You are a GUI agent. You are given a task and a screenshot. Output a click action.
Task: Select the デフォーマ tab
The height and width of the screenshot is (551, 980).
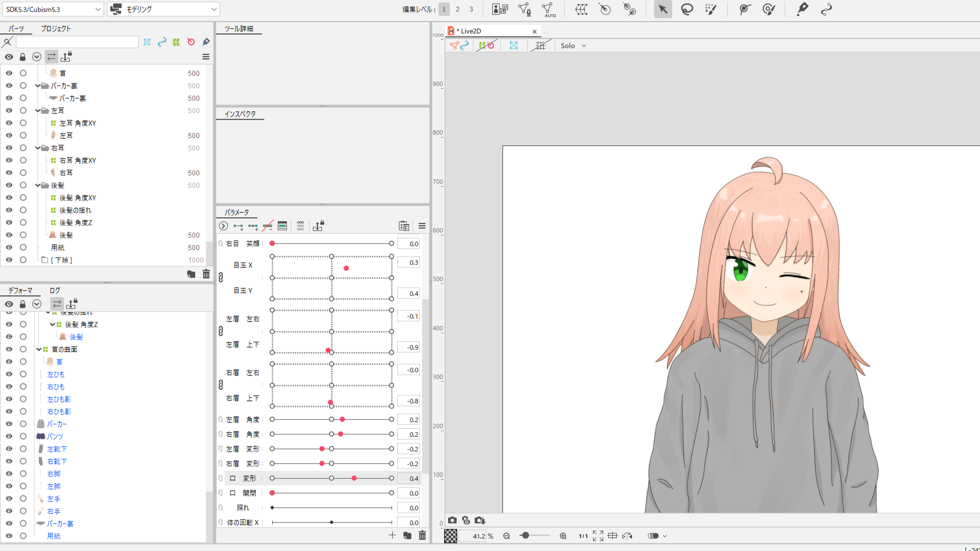[20, 290]
